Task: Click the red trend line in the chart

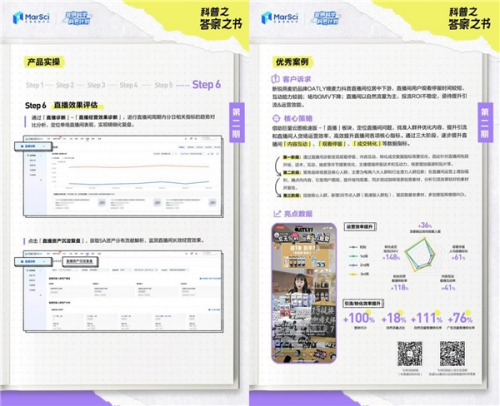Action: pyautogui.click(x=139, y=166)
